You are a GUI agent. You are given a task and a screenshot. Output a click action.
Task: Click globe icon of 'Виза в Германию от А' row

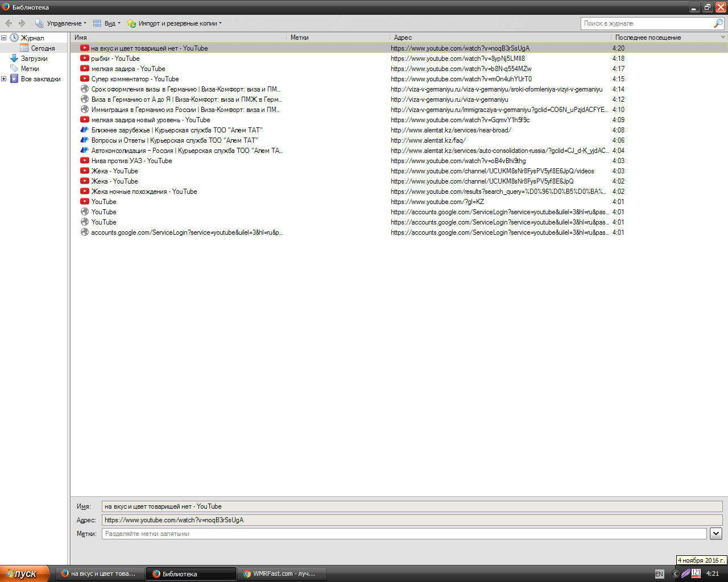click(85, 99)
